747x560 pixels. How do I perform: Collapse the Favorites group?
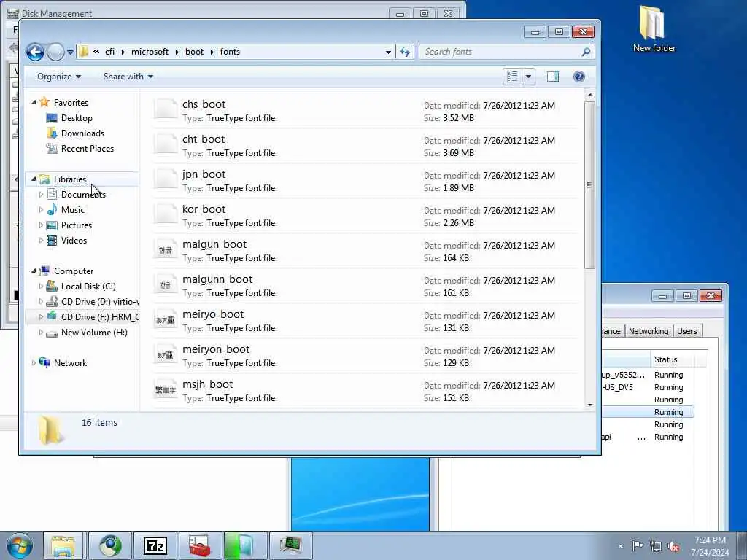pyautogui.click(x=34, y=102)
